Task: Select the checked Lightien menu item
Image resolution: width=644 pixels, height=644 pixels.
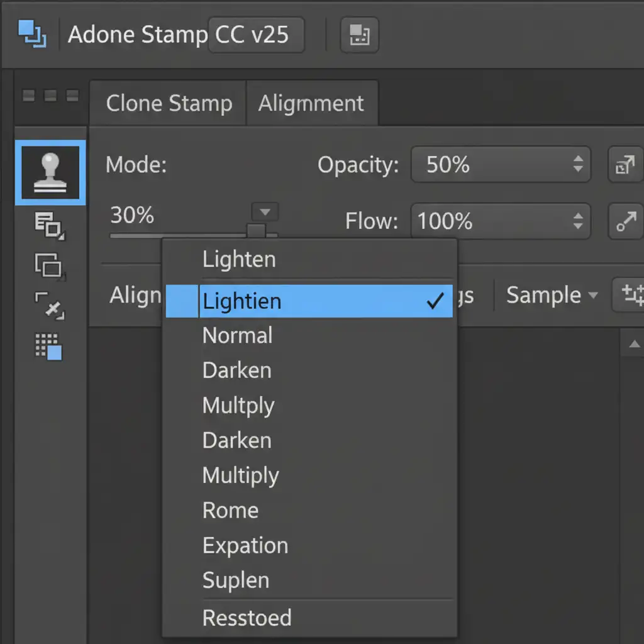Action: [x=308, y=301]
